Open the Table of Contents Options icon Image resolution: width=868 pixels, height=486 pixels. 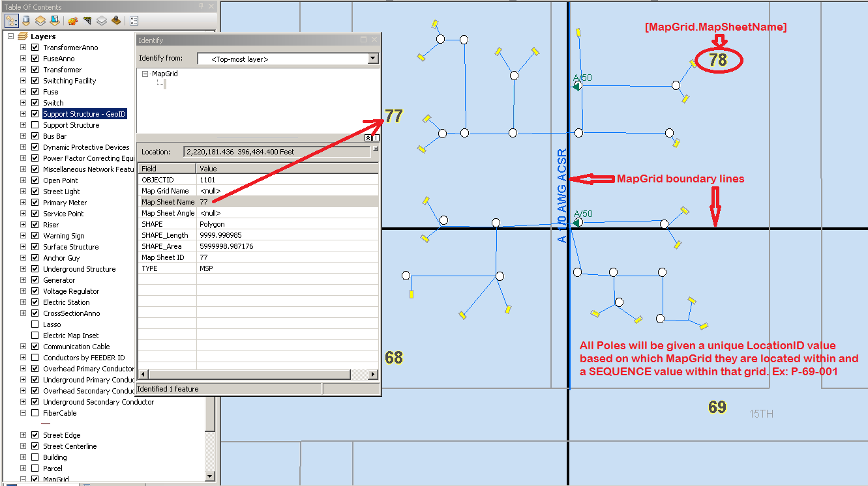point(134,20)
